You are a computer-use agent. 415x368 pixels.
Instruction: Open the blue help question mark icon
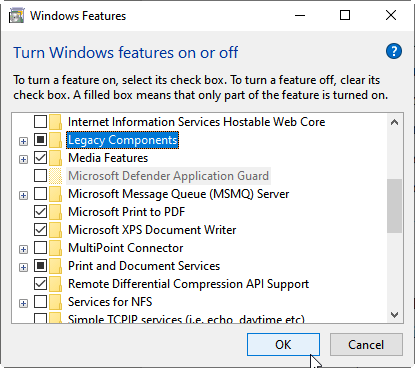tap(394, 51)
